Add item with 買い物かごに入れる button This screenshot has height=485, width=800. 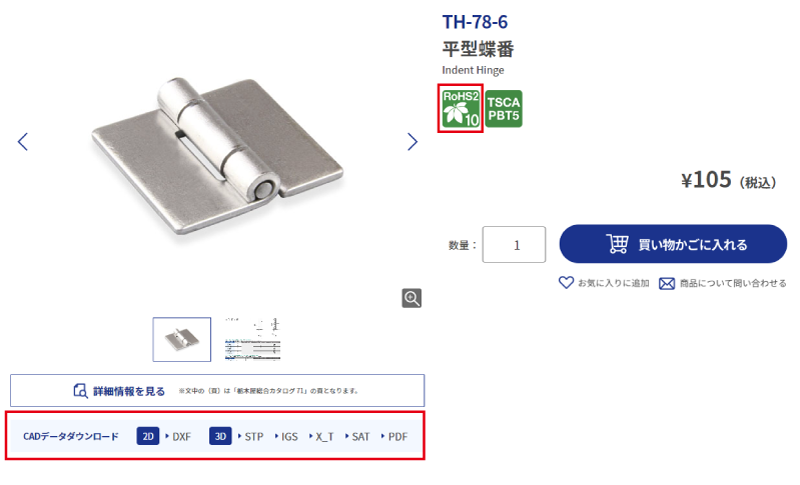coord(673,244)
